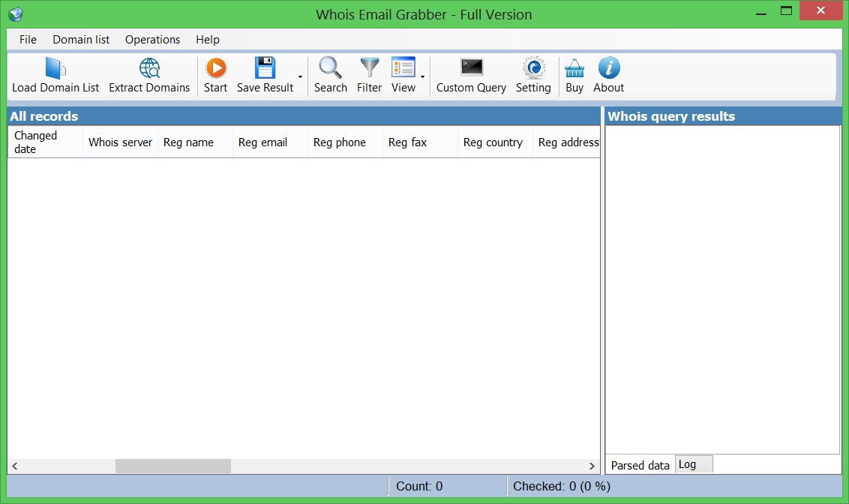Click the View toolbar icon
Screen dimensions: 849x504
tap(403, 68)
